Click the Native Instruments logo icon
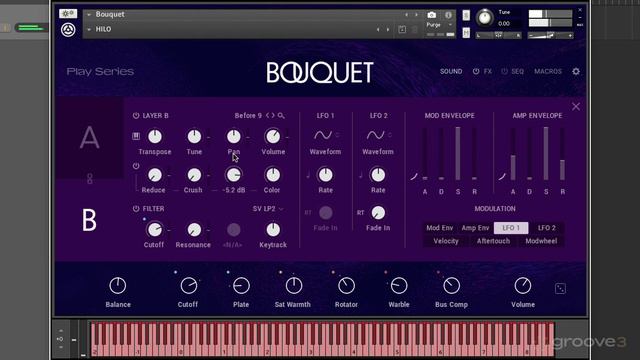 (x=68, y=30)
